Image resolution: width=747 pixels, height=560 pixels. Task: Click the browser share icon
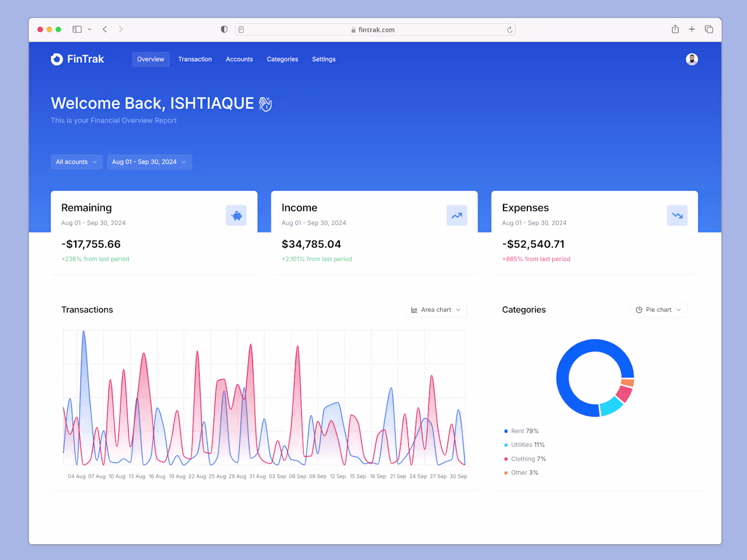[675, 29]
